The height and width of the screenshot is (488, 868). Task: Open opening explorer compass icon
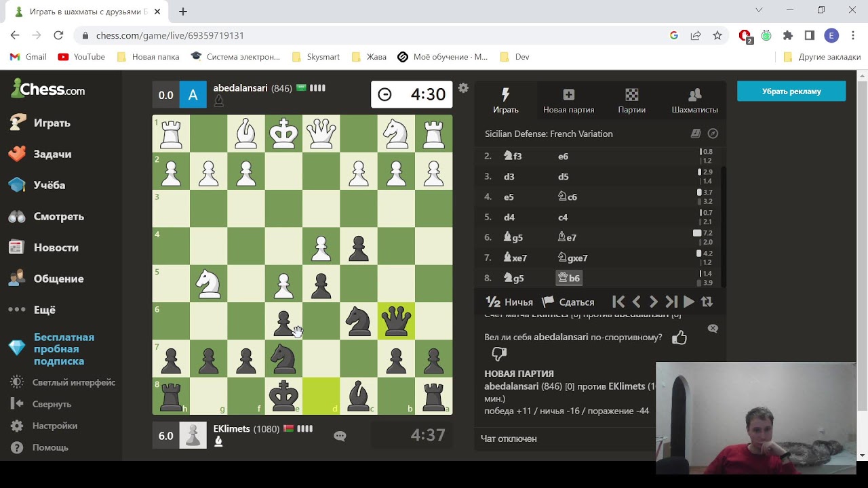pyautogui.click(x=713, y=134)
